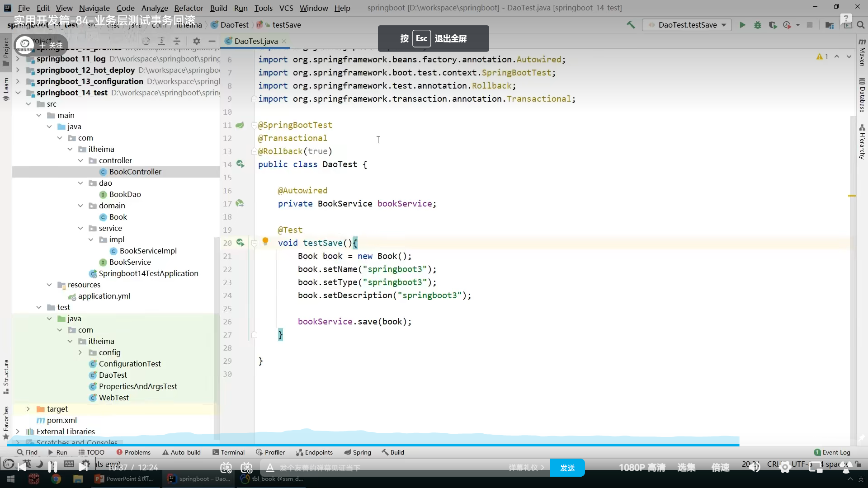Pause the video playback

(x=52, y=466)
